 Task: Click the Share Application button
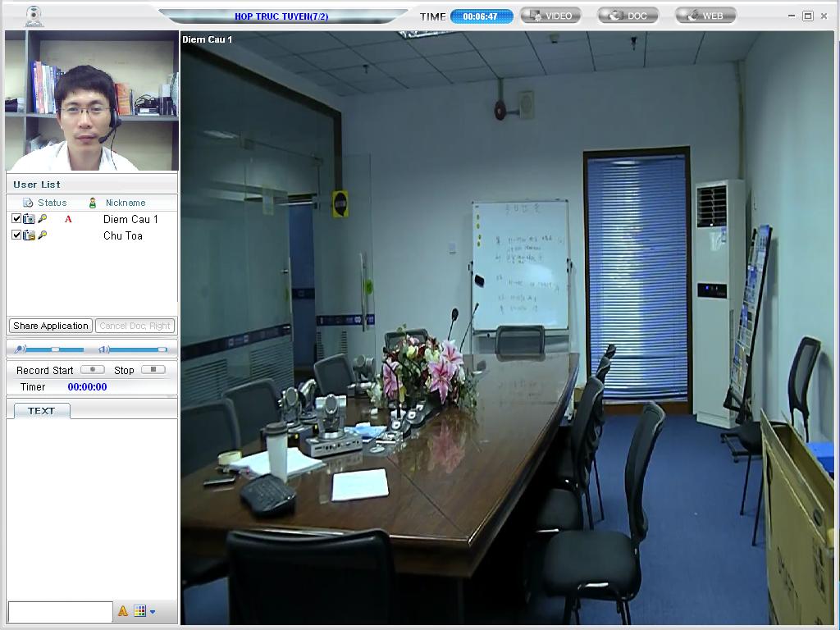[51, 326]
